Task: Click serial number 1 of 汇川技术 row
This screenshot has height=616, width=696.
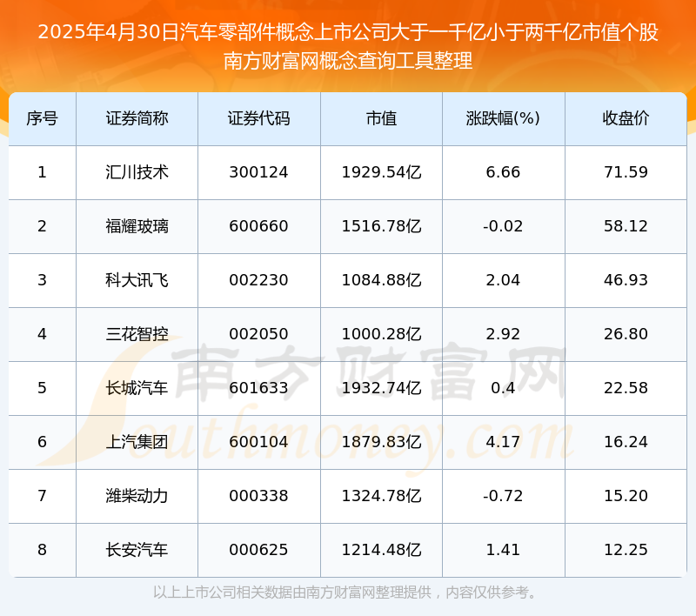Action: 42,172
